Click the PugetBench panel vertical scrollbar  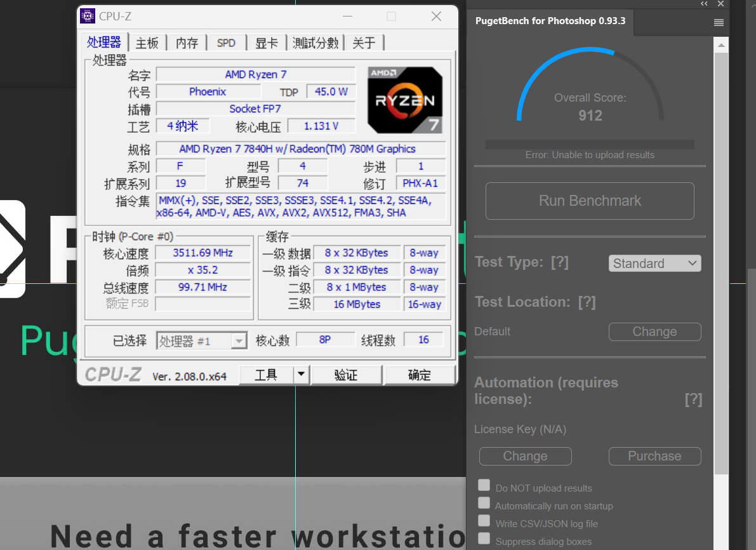point(721,254)
